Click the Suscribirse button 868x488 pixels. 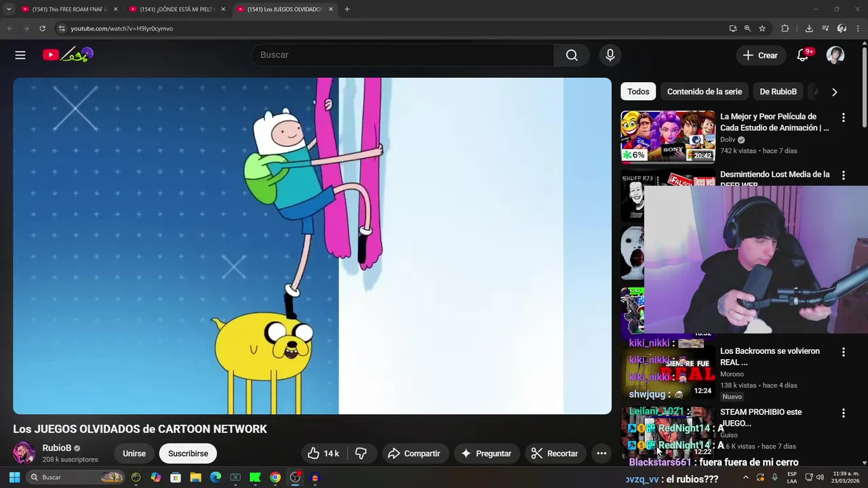tap(188, 453)
